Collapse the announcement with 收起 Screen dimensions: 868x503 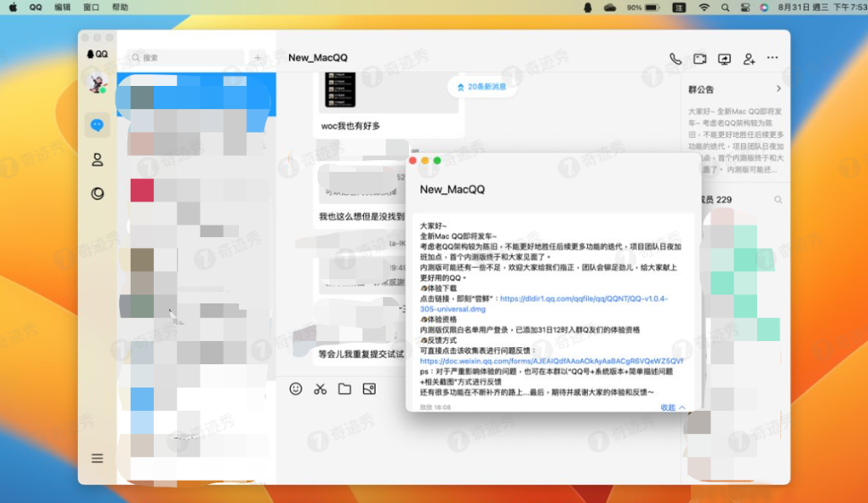[673, 407]
